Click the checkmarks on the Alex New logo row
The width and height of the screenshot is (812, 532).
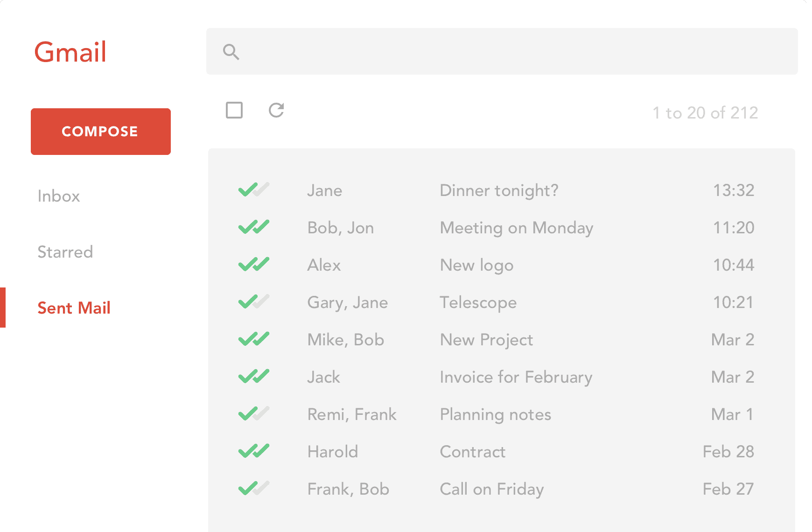(x=254, y=265)
